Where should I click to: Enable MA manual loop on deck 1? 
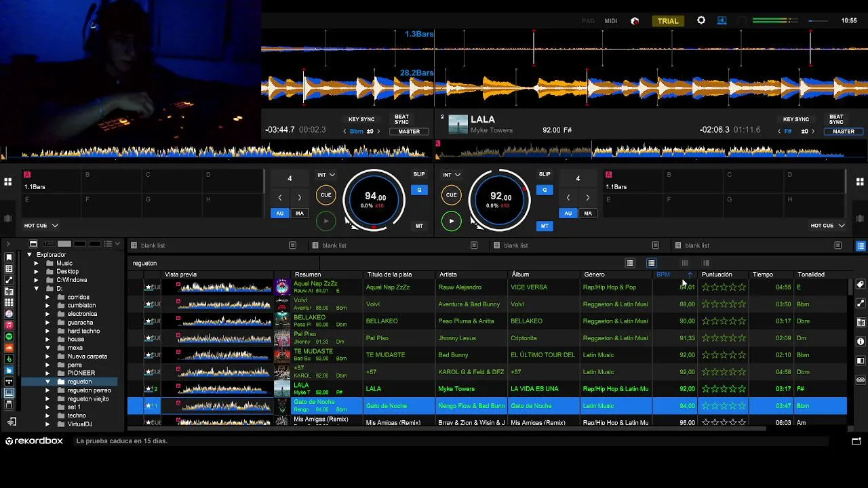click(299, 213)
